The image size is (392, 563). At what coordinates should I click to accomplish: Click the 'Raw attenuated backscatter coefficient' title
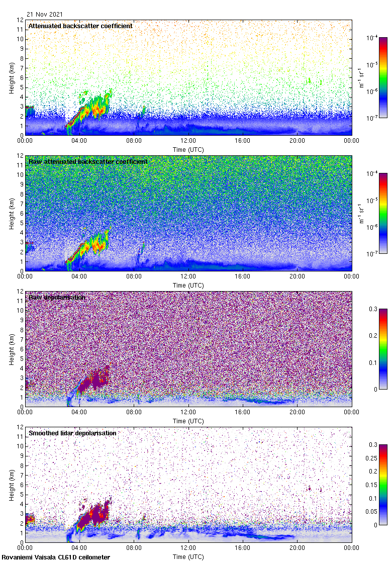(88, 161)
